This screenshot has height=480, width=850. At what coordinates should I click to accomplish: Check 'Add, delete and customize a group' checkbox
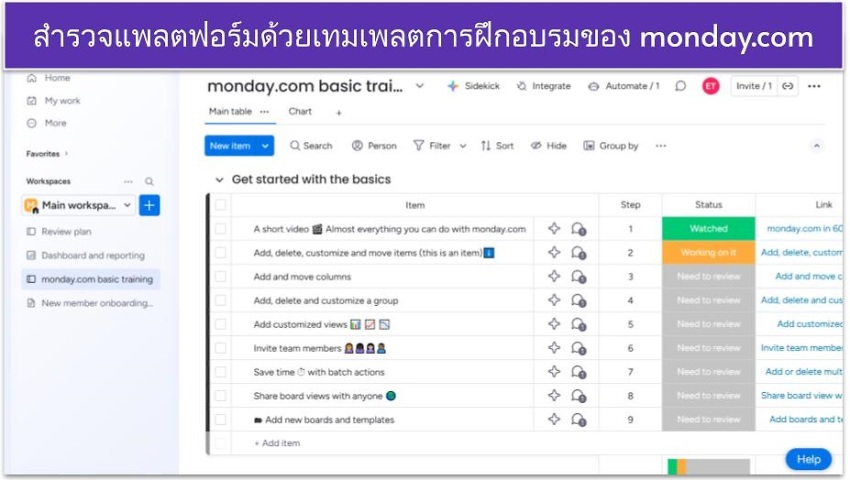[x=220, y=300]
